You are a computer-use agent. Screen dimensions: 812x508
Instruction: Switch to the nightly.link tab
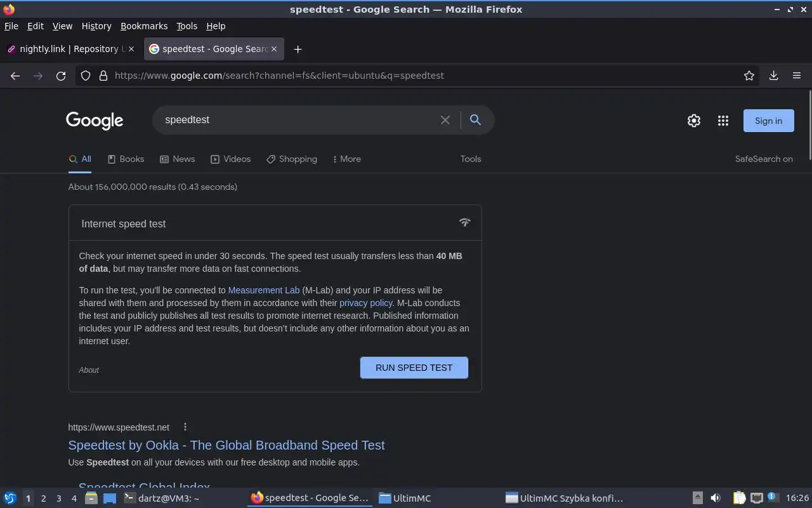click(x=70, y=49)
